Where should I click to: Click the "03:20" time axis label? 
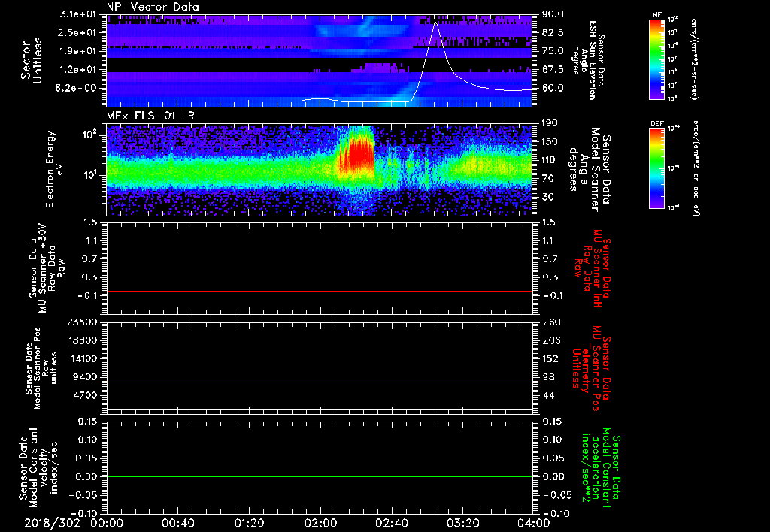pyautogui.click(x=462, y=523)
